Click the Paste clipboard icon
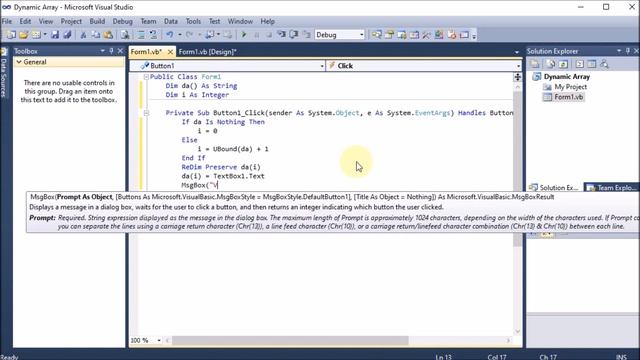The width and height of the screenshot is (640, 360). (108, 35)
